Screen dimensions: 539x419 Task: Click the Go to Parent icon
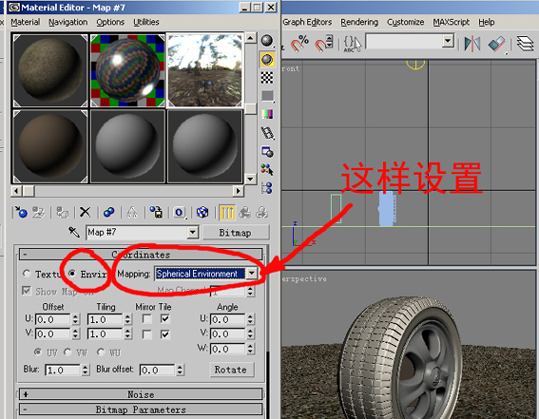(245, 212)
